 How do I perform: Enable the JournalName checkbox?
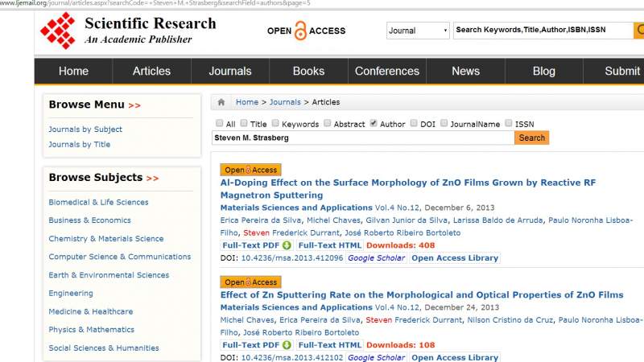[444, 123]
